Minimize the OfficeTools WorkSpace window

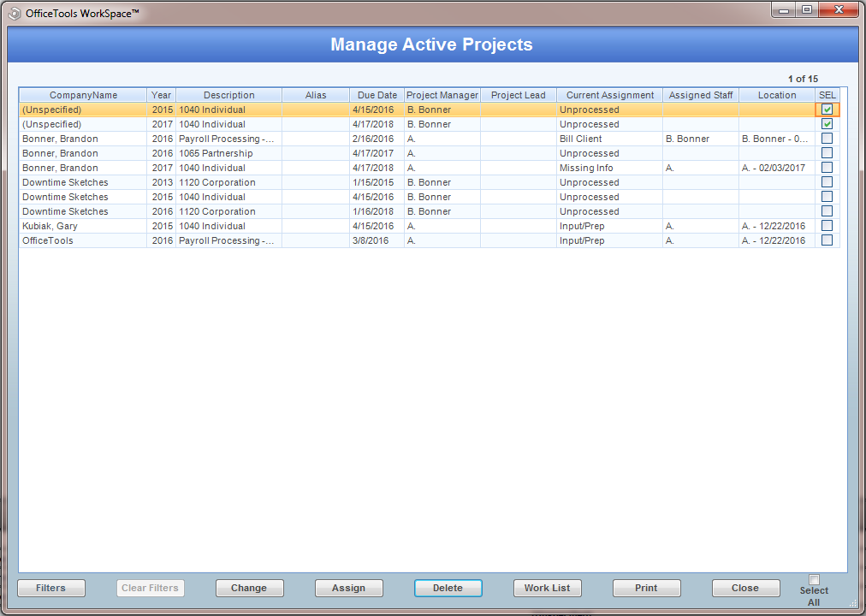pyautogui.click(x=784, y=10)
